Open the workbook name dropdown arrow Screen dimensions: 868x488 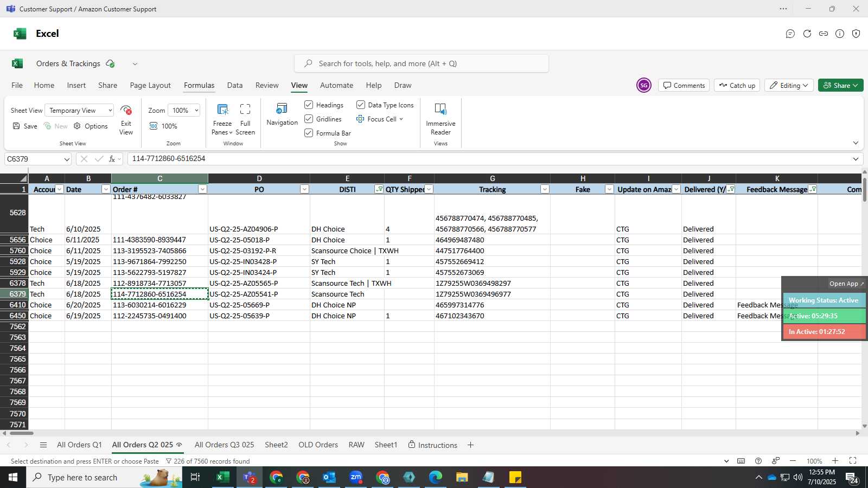135,63
